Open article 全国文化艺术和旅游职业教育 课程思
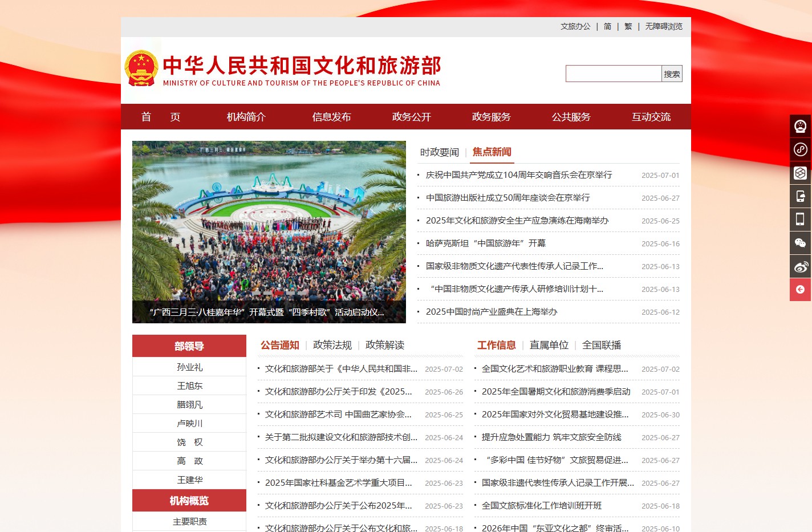Image resolution: width=812 pixels, height=532 pixels. pos(555,369)
